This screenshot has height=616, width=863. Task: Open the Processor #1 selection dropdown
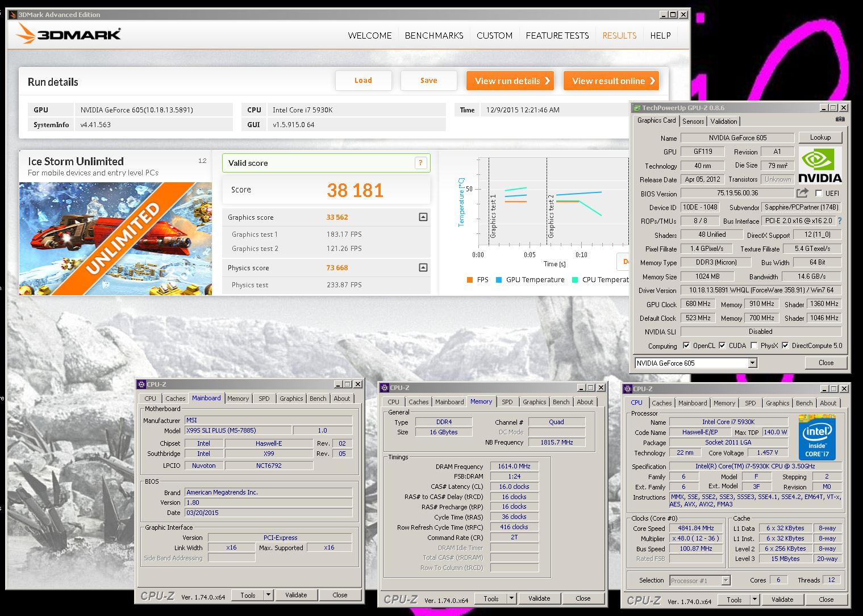click(726, 580)
